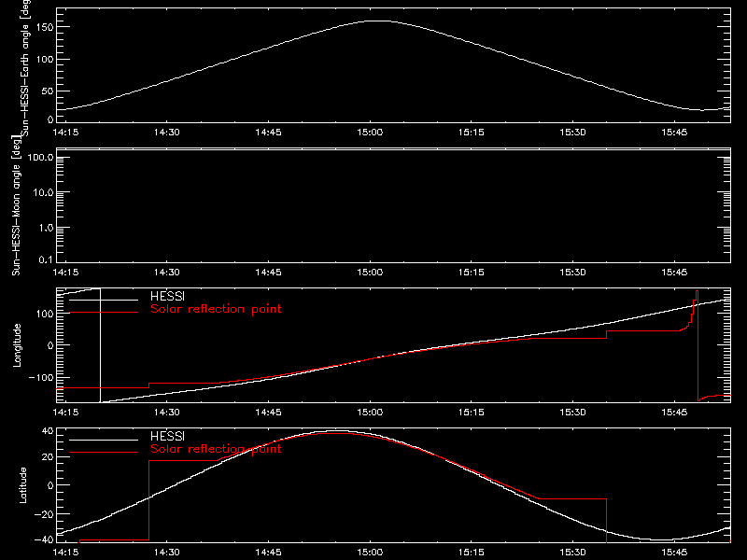Click 14:15 time label under Earth angle plot
Screen dimensions: 747x560
65,133
